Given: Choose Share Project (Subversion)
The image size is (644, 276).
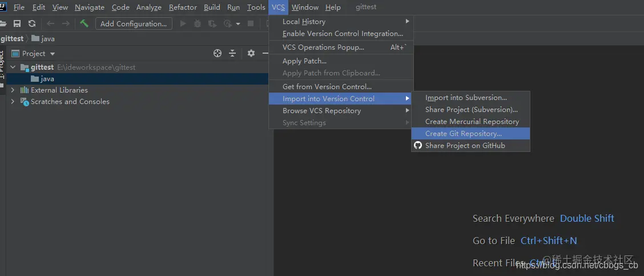Looking at the screenshot, I should click(470, 109).
